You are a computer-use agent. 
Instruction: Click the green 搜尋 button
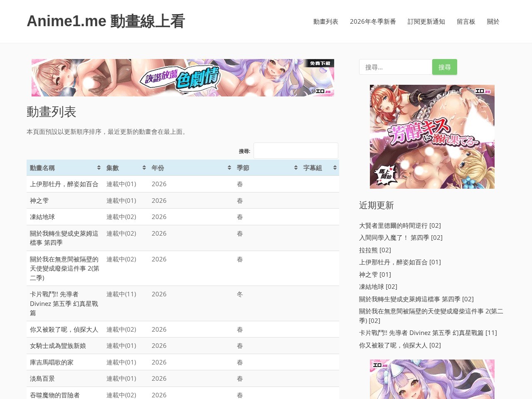(444, 66)
